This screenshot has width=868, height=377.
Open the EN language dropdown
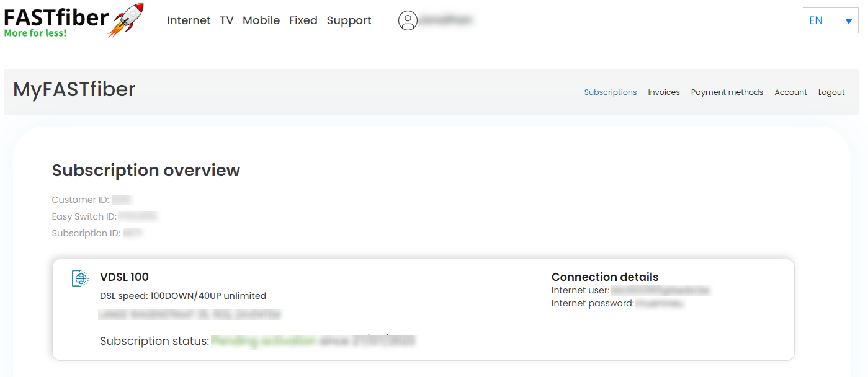(x=830, y=20)
